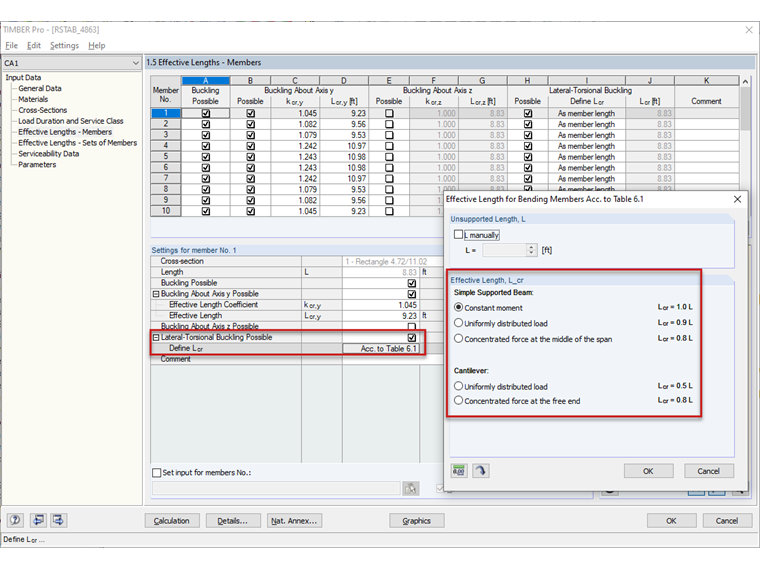This screenshot has width=760, height=570.
Task: Click the L value spinner arrows
Action: (x=531, y=250)
